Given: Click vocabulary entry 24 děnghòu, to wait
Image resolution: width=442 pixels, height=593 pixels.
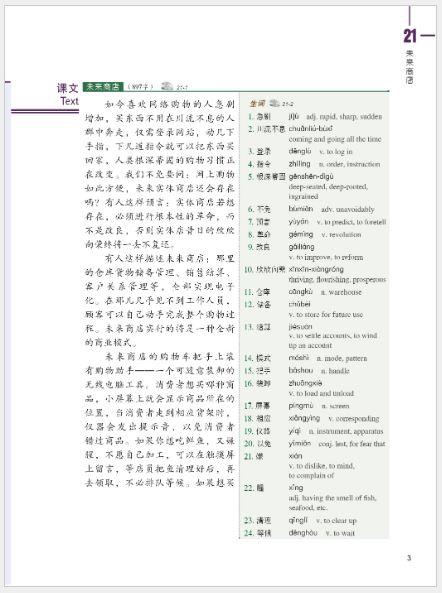Looking at the screenshot, I should click(x=299, y=533).
